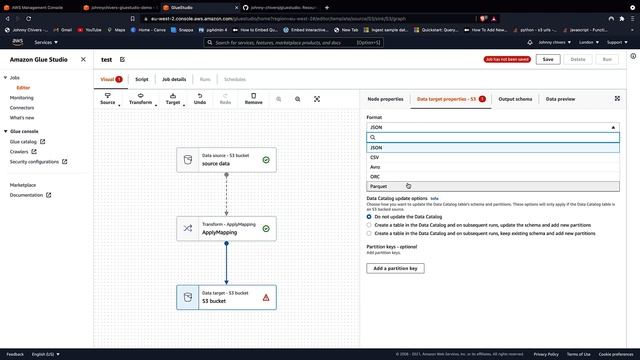Click the warning icon on S3 bucket node

[x=266, y=298]
